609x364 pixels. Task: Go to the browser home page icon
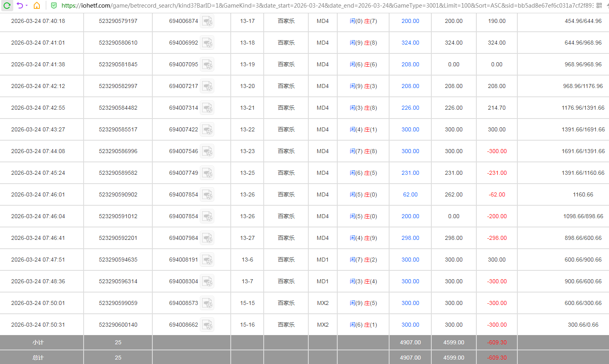pyautogui.click(x=37, y=6)
